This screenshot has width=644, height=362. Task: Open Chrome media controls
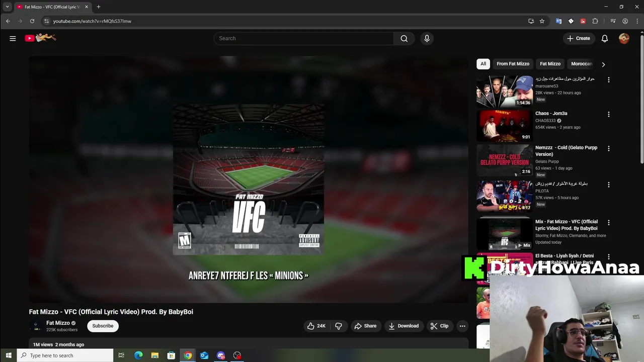tap(613, 21)
